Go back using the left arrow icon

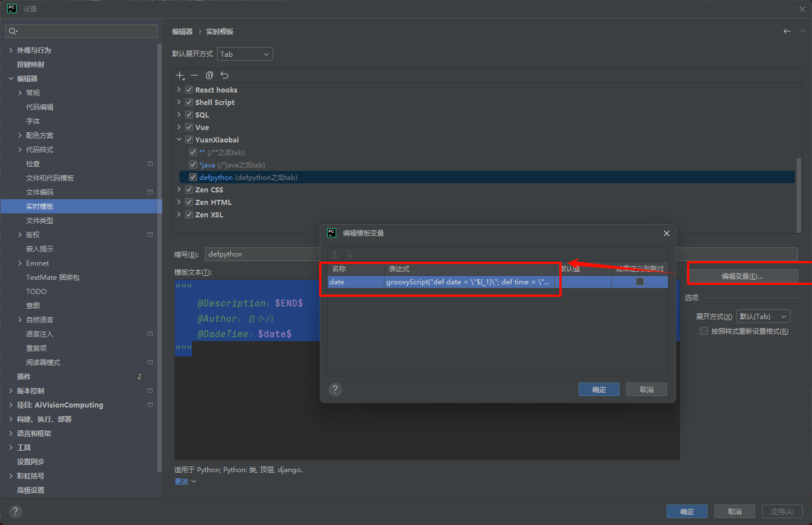(x=786, y=31)
